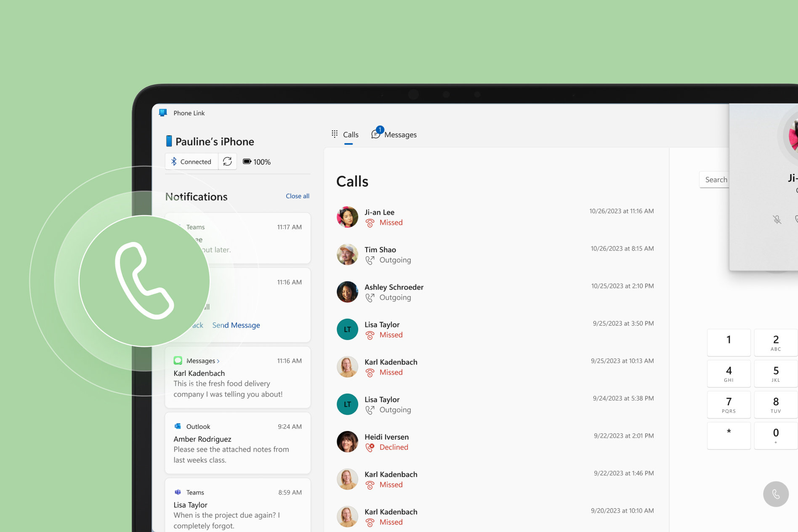
Task: Select the Calls tab
Action: (351, 134)
